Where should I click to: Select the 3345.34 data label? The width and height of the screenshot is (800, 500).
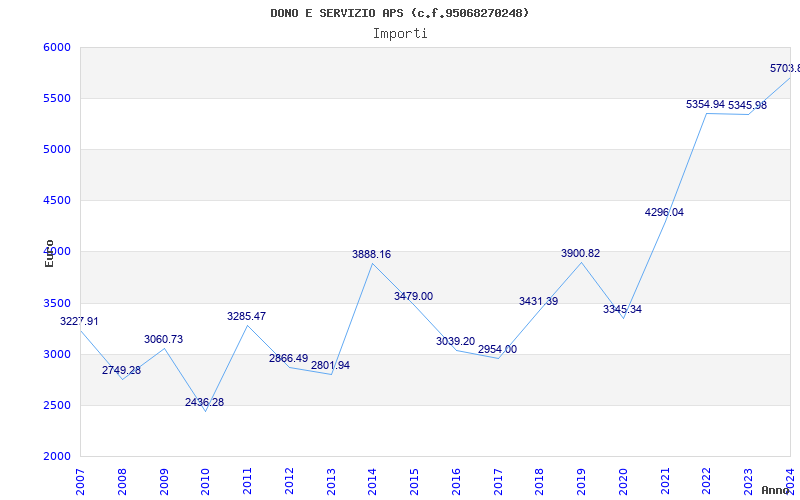point(622,309)
